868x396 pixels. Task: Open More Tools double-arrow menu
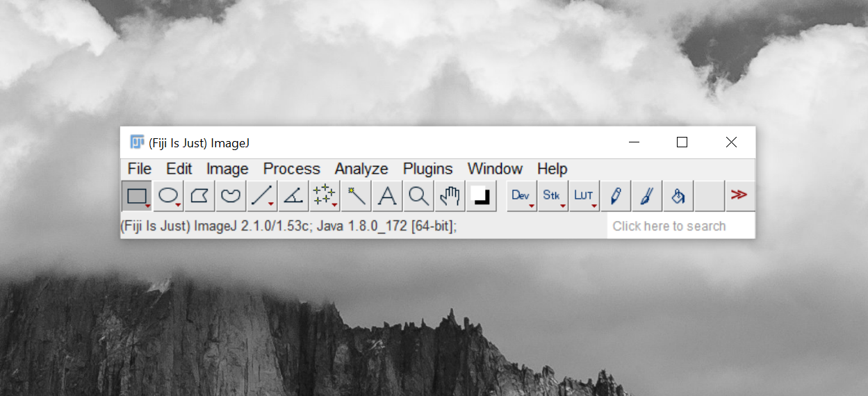click(740, 196)
